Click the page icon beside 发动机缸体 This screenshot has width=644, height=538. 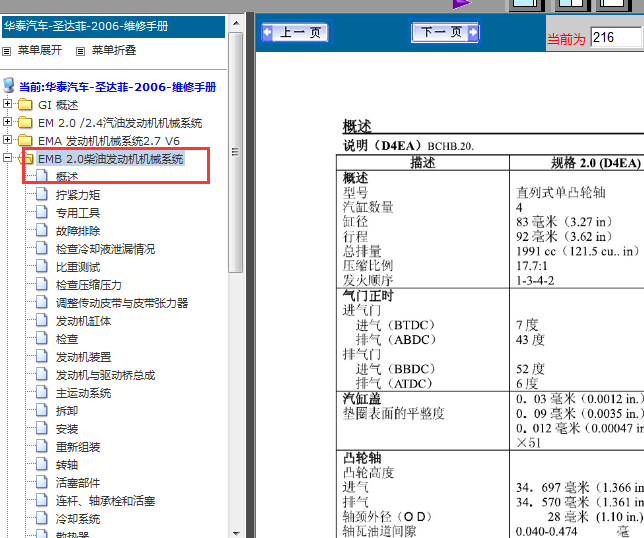41,320
